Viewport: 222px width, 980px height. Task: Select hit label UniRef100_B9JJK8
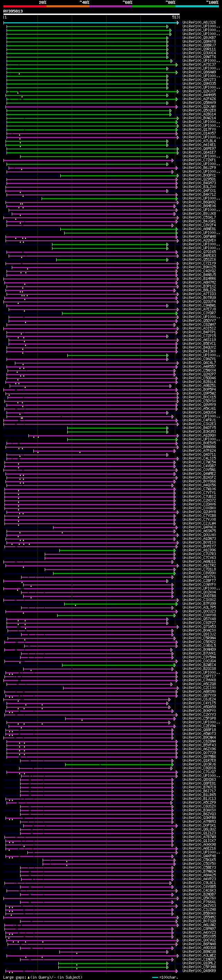click(199, 214)
